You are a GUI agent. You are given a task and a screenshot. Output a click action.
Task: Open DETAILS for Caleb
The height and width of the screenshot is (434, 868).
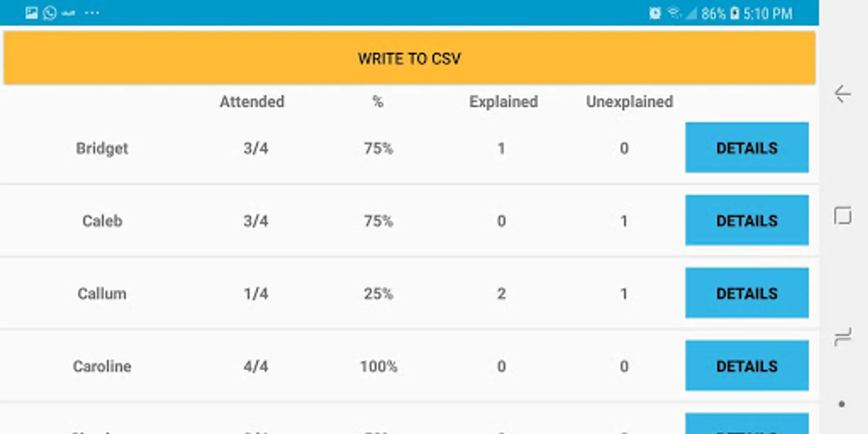pos(747,220)
